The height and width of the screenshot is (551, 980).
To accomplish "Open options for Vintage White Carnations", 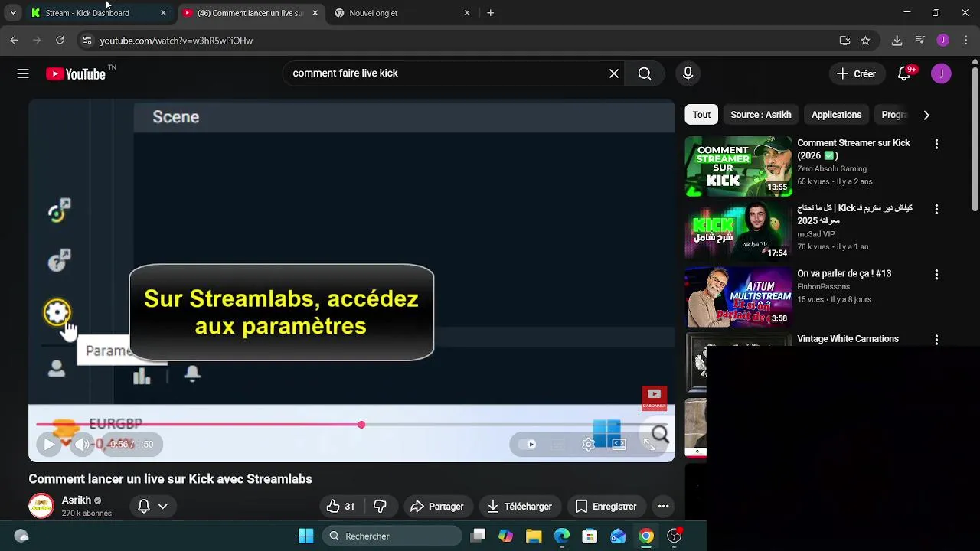I will [x=936, y=339].
